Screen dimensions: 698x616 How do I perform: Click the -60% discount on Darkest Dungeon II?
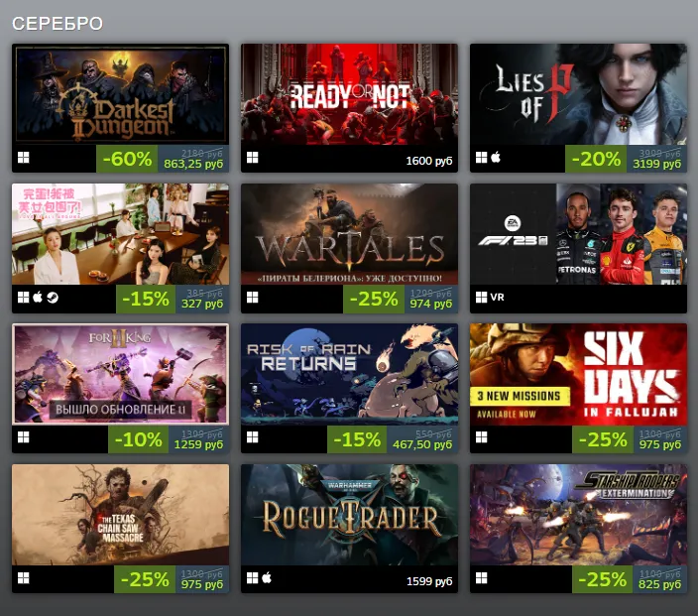click(x=127, y=159)
